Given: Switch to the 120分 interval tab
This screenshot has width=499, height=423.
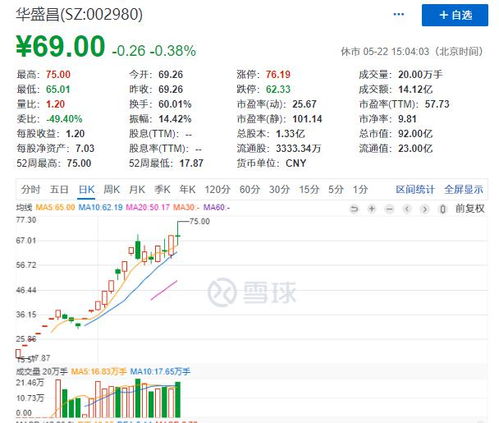Looking at the screenshot, I should (218, 190).
